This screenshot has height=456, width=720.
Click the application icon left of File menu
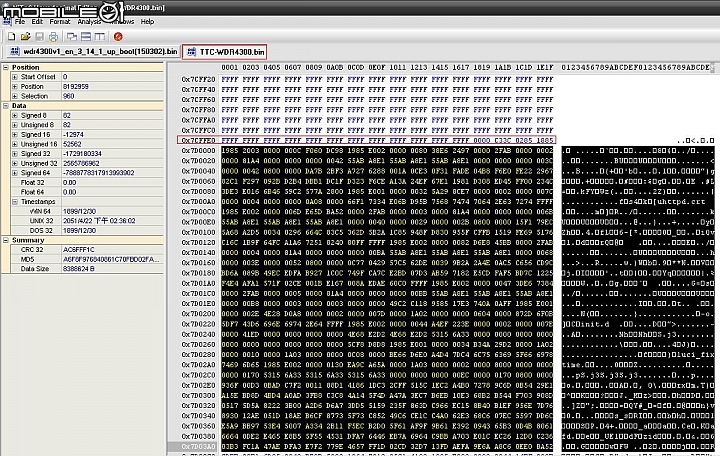[x=6, y=22]
